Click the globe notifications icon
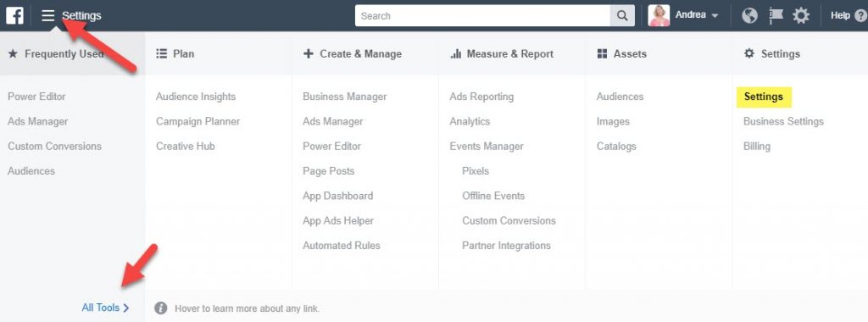This screenshot has height=322, width=868. [x=749, y=15]
